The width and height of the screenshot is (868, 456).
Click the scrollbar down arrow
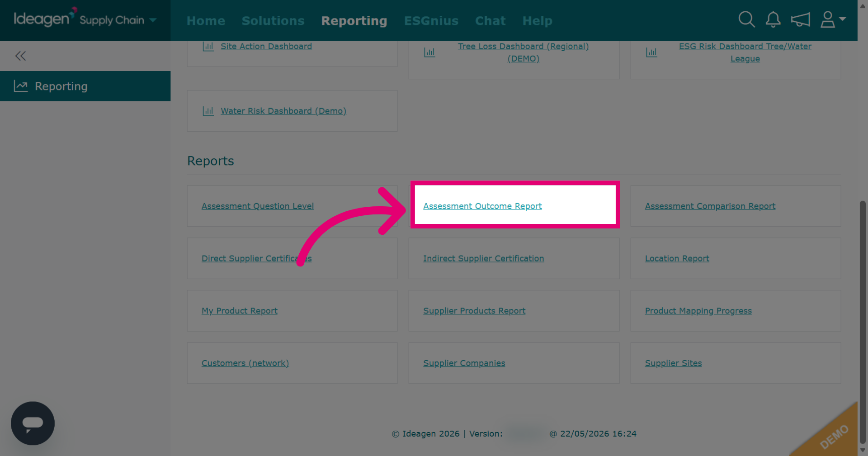(863, 450)
